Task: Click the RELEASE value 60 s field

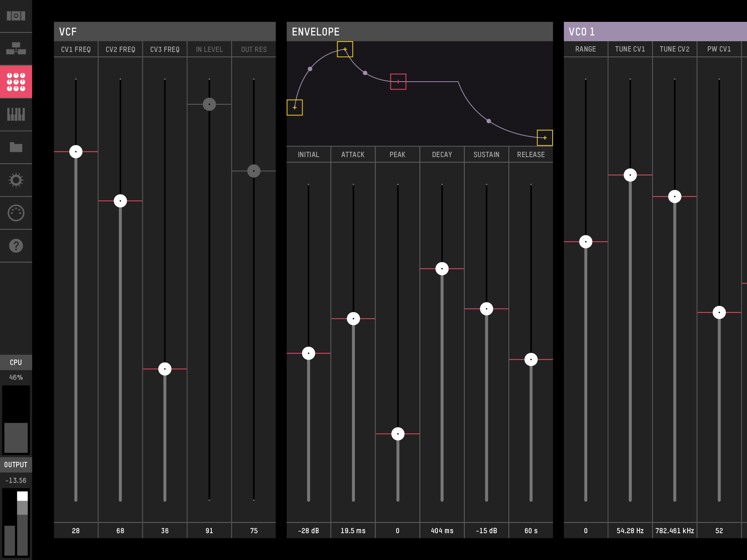Action: tap(531, 531)
